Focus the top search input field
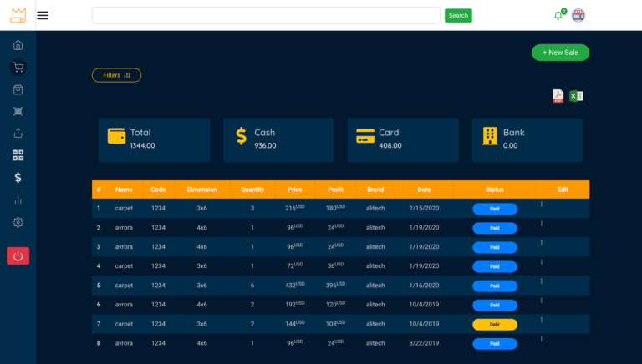 click(266, 15)
